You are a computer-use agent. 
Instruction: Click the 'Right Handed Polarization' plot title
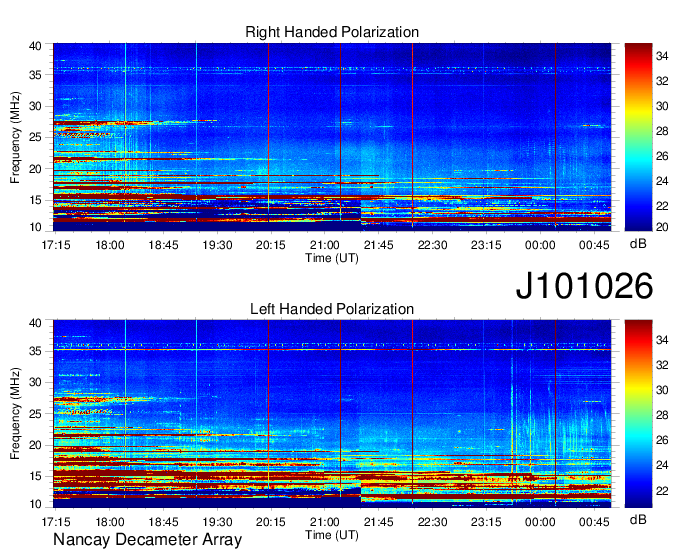pos(332,32)
